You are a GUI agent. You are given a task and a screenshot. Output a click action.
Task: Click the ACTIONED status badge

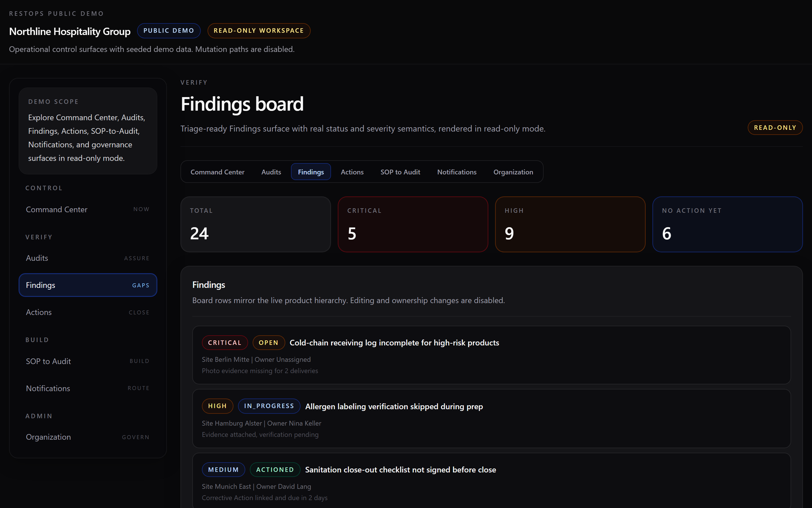pos(275,470)
